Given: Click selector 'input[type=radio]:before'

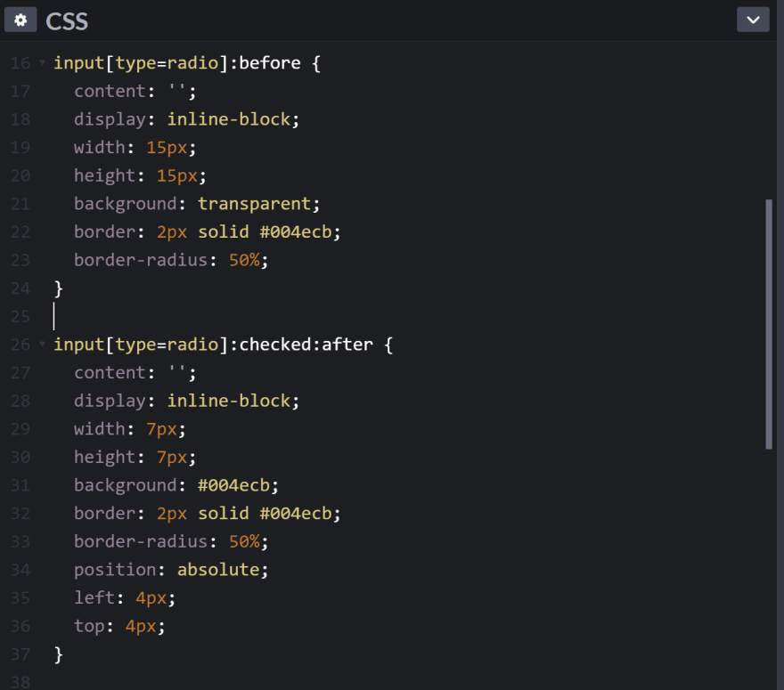Looking at the screenshot, I should 177,63.
